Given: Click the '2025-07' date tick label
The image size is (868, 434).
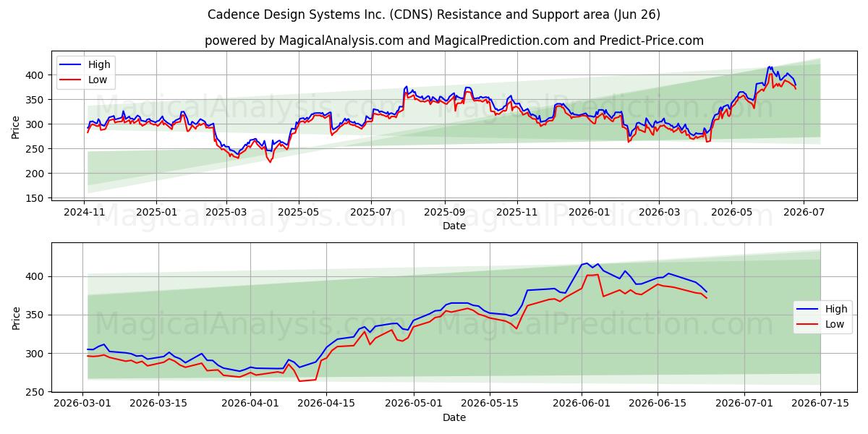Looking at the screenshot, I should (x=370, y=213).
